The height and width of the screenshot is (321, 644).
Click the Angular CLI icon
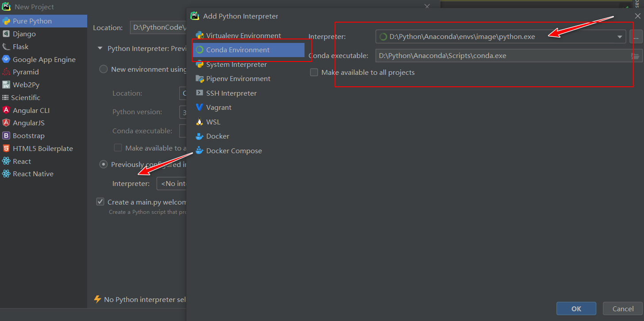tap(6, 110)
